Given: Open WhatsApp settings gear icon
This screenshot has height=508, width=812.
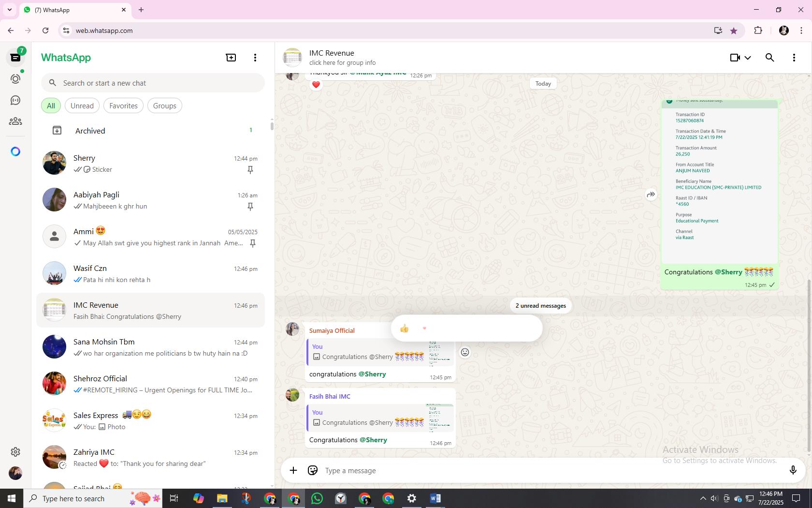Looking at the screenshot, I should pyautogui.click(x=15, y=452).
